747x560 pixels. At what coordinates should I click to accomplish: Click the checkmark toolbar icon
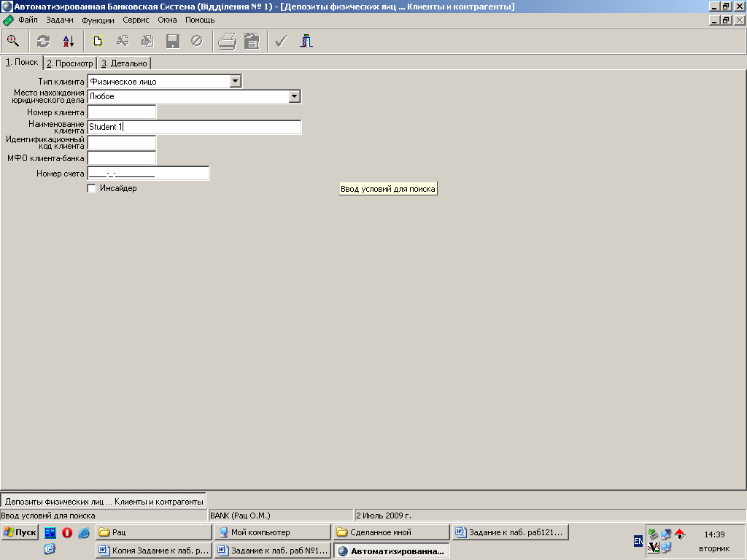[x=281, y=41]
